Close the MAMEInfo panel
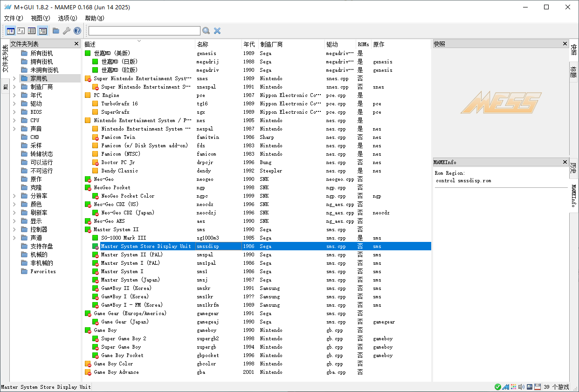This screenshot has height=392, width=579. point(565,162)
